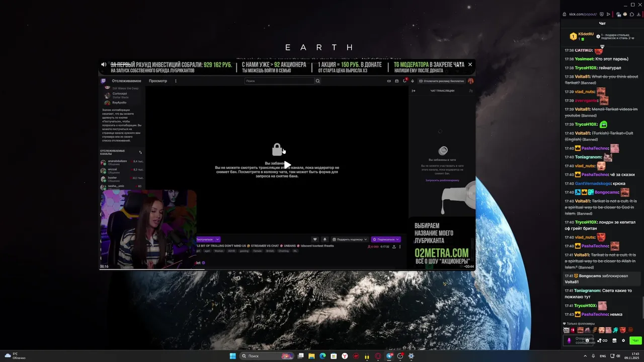Open Task View from taskbar
Viewport: 644px width, 362px height.
click(x=300, y=356)
